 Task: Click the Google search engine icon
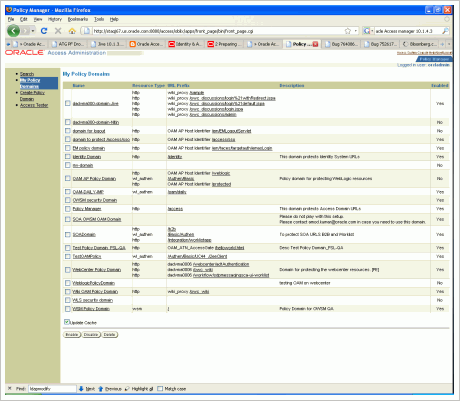366,31
